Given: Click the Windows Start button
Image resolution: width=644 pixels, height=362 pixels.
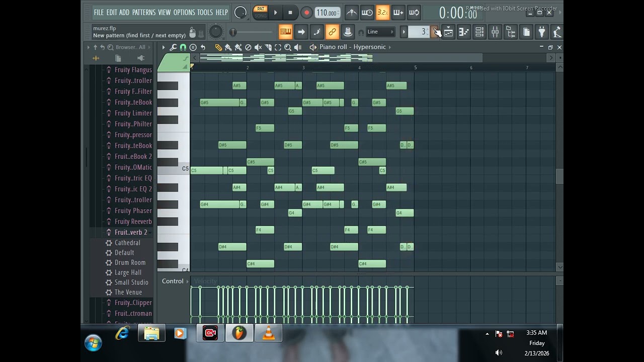Looking at the screenshot, I should tap(94, 343).
